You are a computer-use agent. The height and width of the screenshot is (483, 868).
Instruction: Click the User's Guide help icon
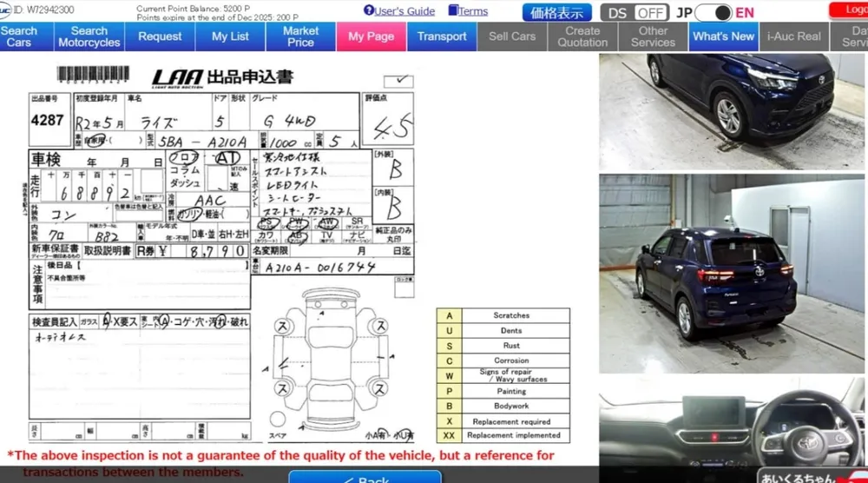pyautogui.click(x=369, y=10)
